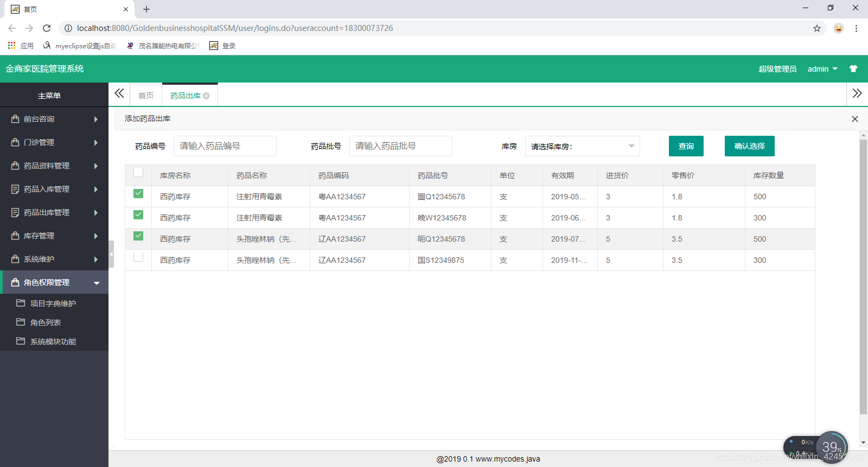Screen dimensions: 868x467
Task: Open a new browser tab with plus icon
Action: (146, 9)
